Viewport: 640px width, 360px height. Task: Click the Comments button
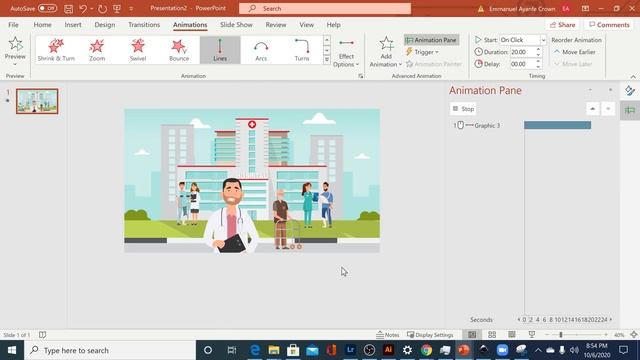pyautogui.click(x=609, y=25)
